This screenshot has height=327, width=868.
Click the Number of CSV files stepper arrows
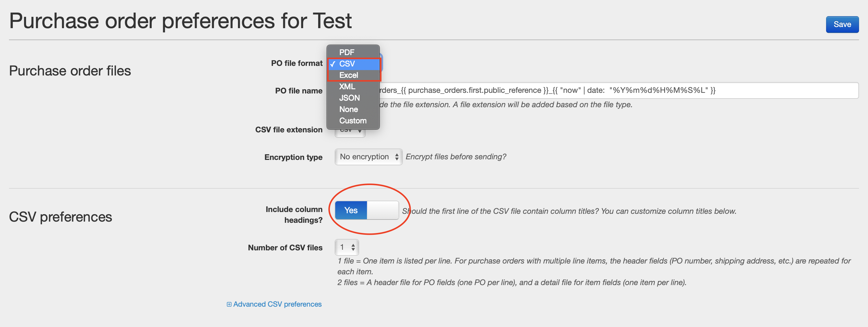pos(353,247)
